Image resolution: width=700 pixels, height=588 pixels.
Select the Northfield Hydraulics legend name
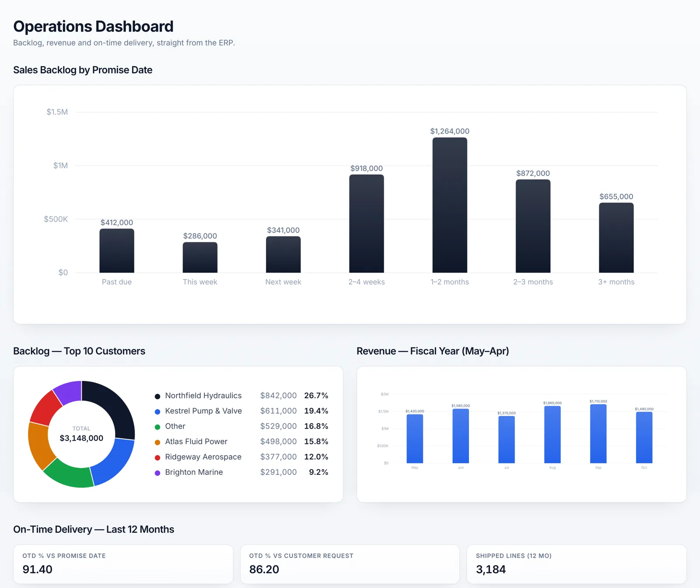click(x=203, y=395)
